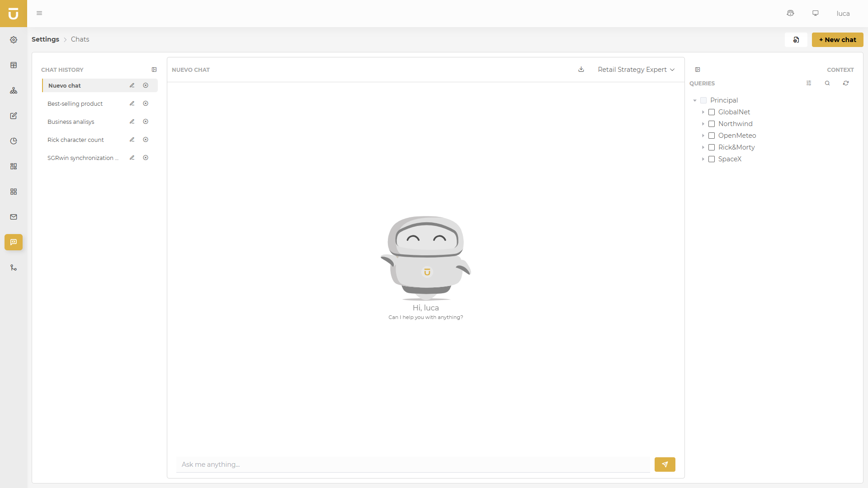The image size is (868, 488).
Task: Download the current chat conversation
Action: pyautogui.click(x=581, y=69)
